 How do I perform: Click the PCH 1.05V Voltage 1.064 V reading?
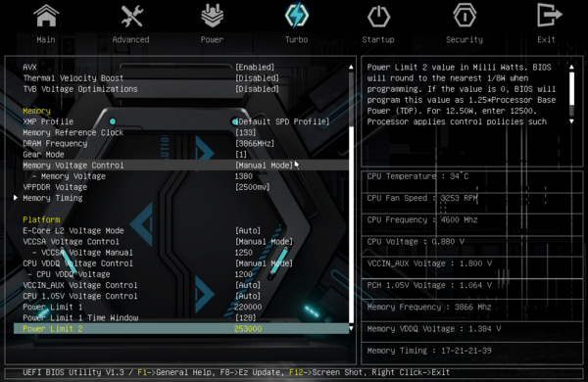(429, 285)
